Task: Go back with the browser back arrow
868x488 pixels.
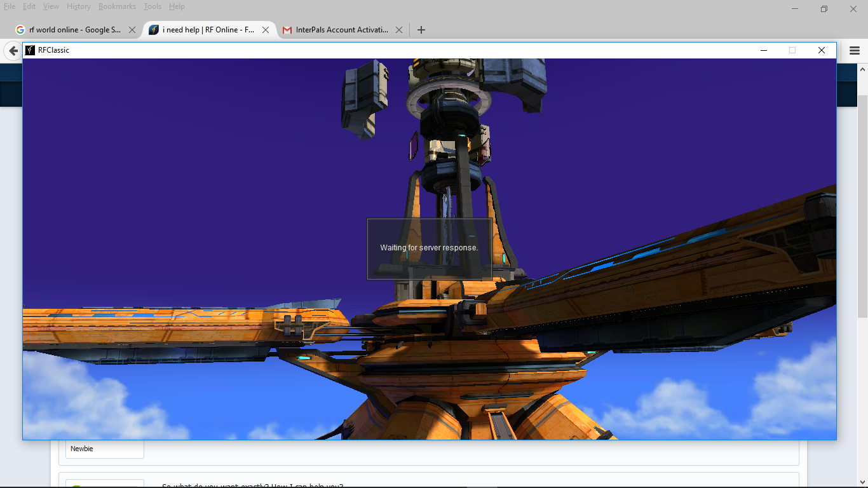Action: point(13,51)
